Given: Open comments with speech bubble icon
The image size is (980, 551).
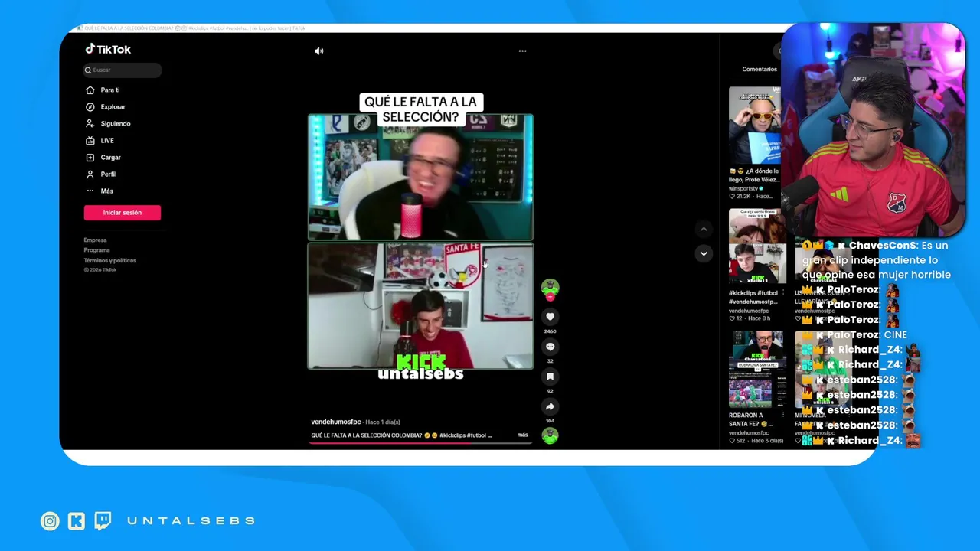Looking at the screenshot, I should point(550,347).
